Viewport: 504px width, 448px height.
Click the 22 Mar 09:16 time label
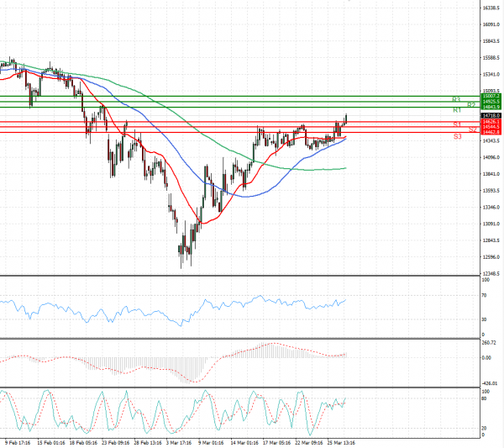coord(309,443)
